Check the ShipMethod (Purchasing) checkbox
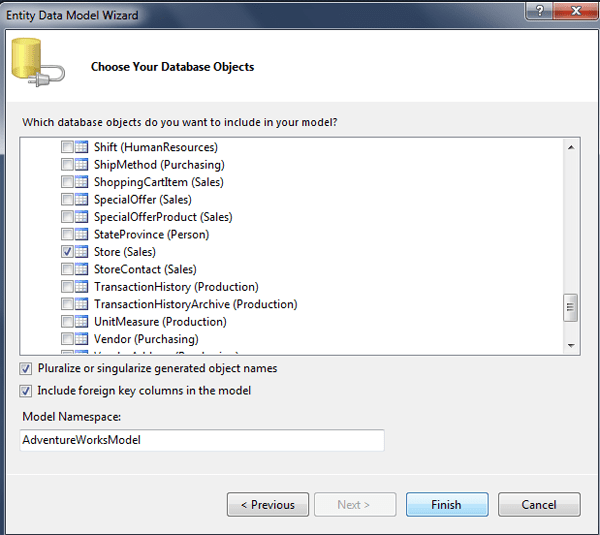This screenshot has width=600, height=535. tap(67, 165)
